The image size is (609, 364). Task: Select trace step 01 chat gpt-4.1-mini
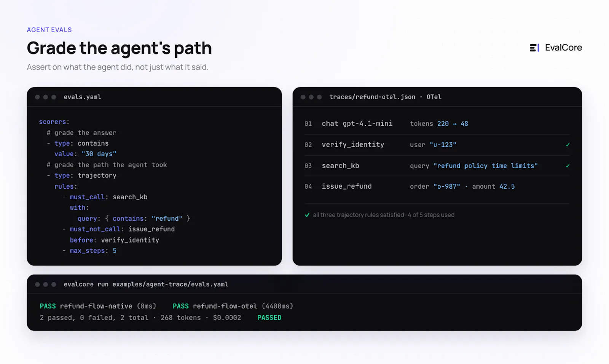437,124
